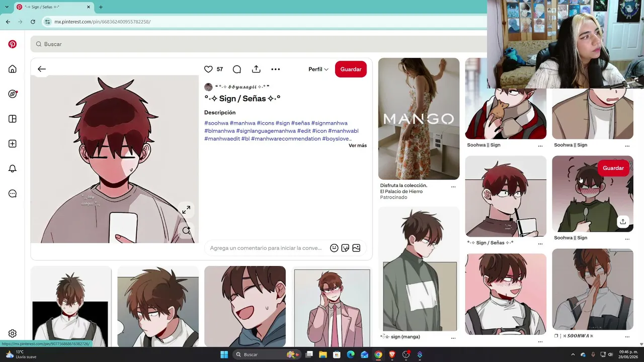Open the character drinking with straw pin
The width and height of the screenshot is (644, 362).
click(x=506, y=196)
